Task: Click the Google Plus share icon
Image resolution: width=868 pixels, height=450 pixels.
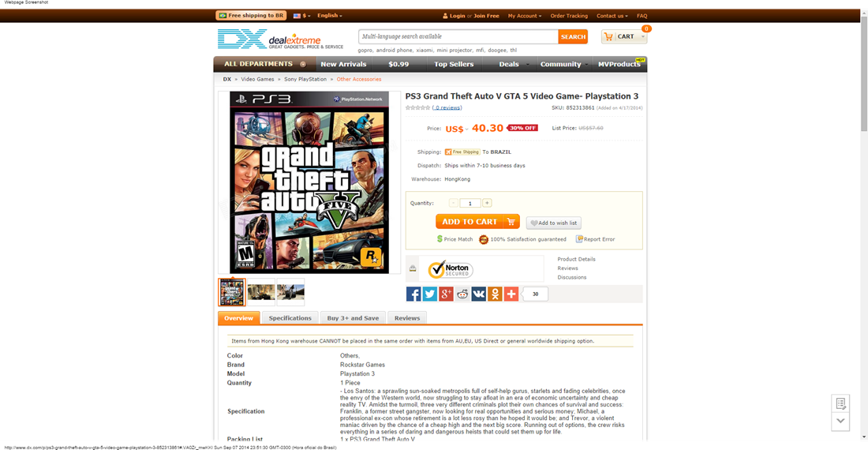Action: click(x=446, y=294)
